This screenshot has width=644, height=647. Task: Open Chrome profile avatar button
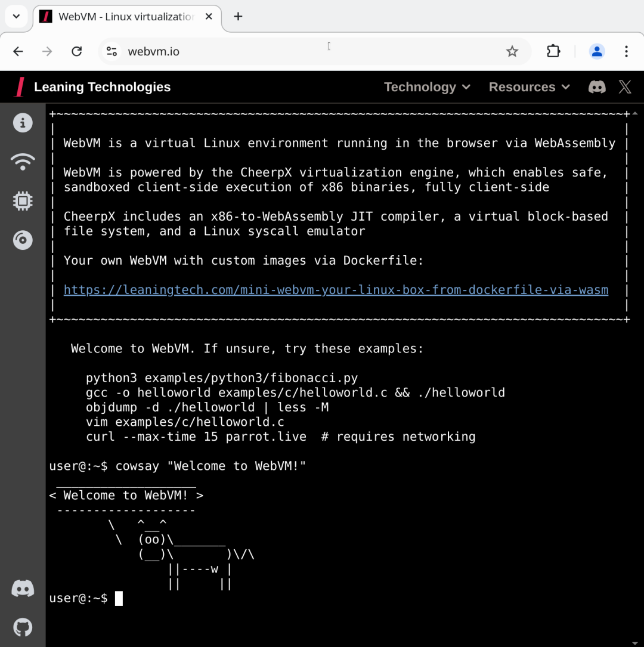coord(596,51)
